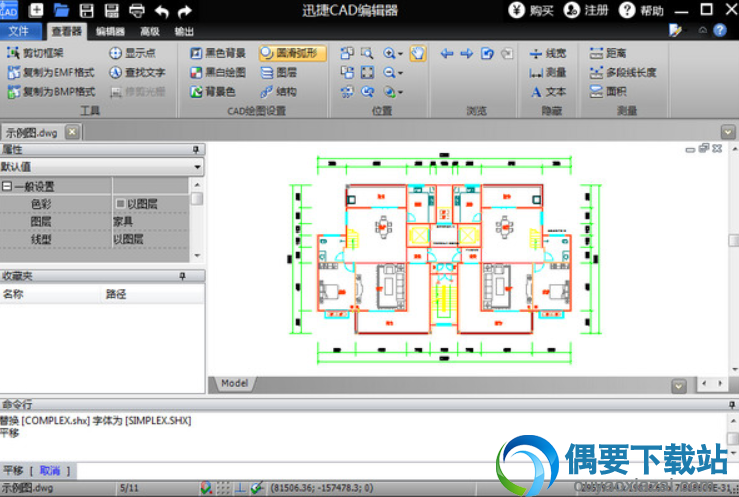Open the 帮助 help button
739x497 pixels.
(x=642, y=10)
